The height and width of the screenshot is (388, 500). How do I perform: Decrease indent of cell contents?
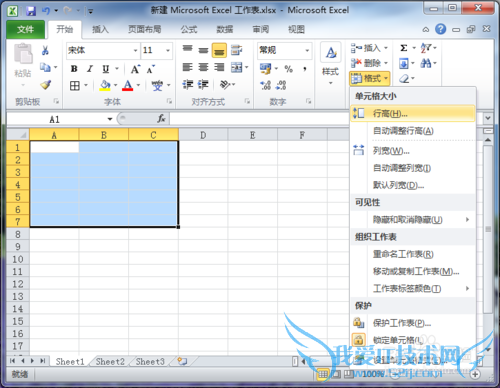point(188,85)
